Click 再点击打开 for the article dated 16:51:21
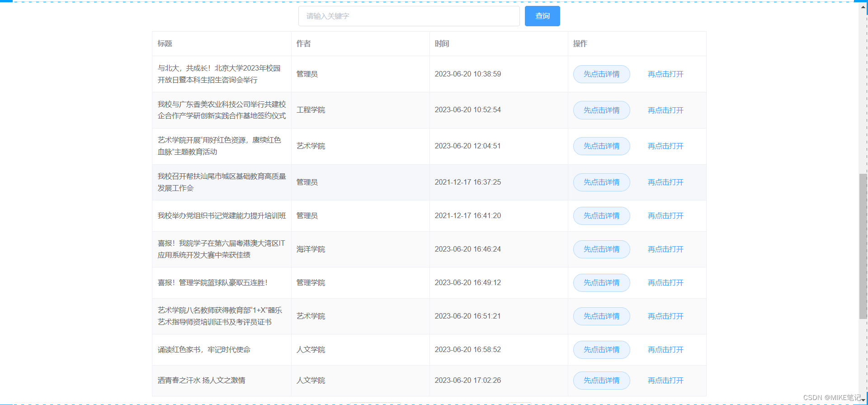868x405 pixels. click(665, 316)
